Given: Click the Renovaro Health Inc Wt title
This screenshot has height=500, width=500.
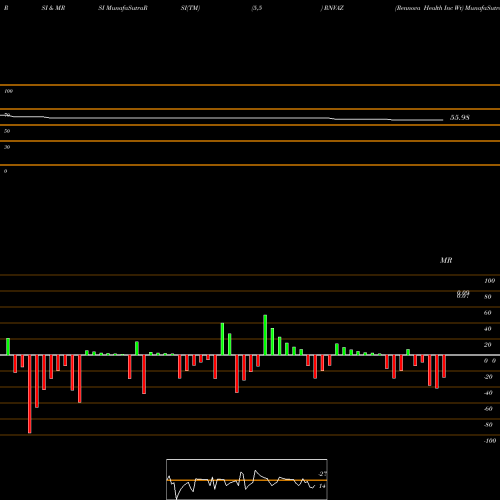Looking at the screenshot, I should [x=429, y=8].
